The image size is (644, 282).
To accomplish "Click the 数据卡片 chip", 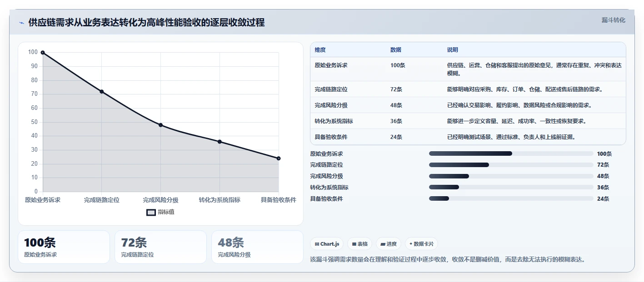I will tap(421, 244).
